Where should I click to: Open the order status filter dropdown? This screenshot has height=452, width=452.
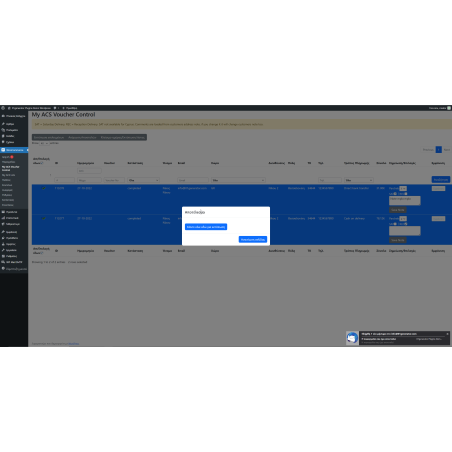(143, 180)
